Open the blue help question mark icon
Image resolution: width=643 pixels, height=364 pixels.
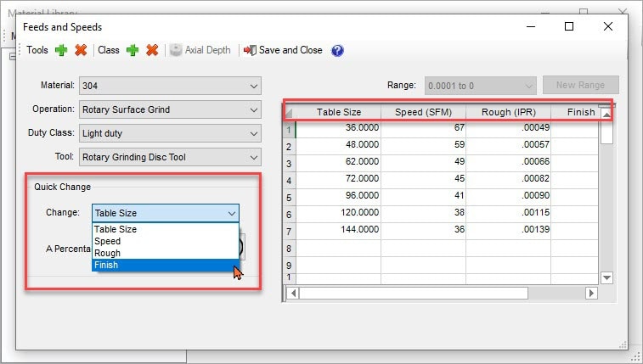(337, 51)
